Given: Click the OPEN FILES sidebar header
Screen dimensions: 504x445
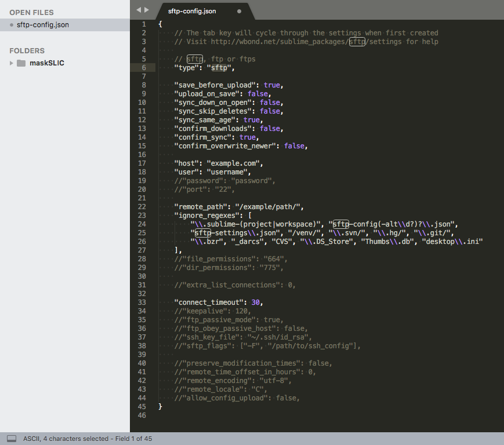Looking at the screenshot, I should (x=31, y=12).
